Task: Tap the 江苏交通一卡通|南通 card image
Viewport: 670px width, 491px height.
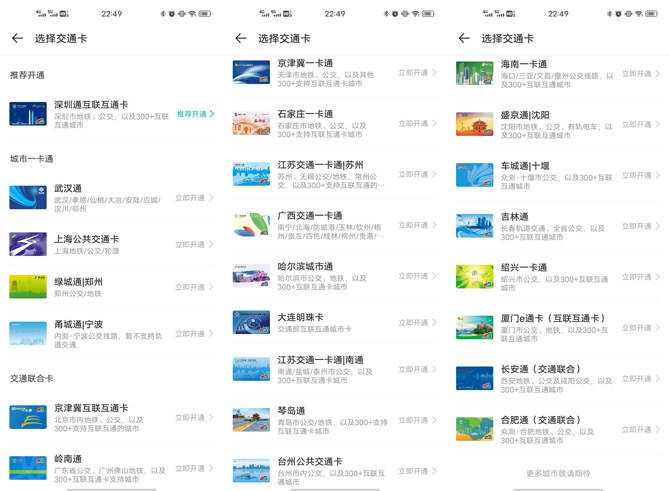Action: (x=251, y=369)
